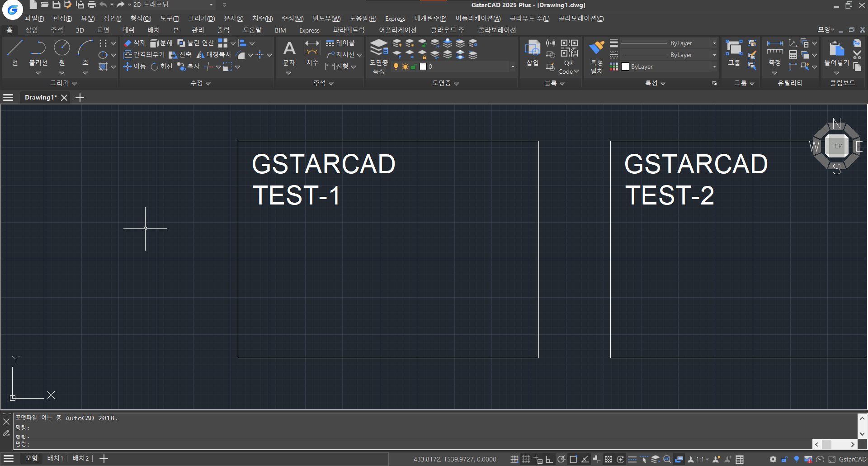This screenshot has height=466, width=868.
Task: Click the Stretch (신축) tool
Action: tap(180, 55)
